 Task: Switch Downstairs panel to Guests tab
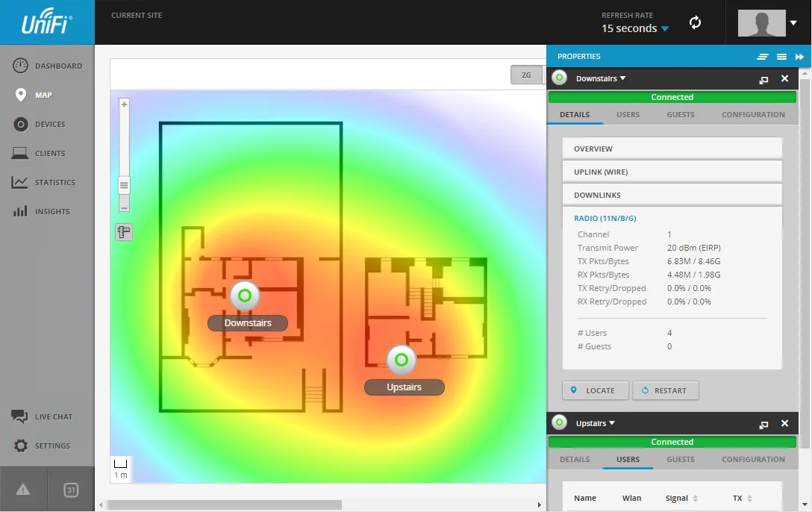tap(681, 114)
